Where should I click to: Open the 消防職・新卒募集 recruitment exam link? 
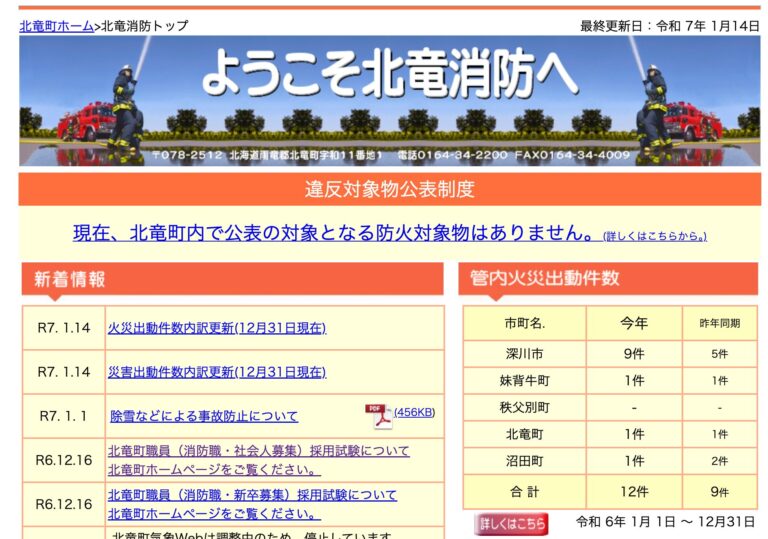point(252,495)
